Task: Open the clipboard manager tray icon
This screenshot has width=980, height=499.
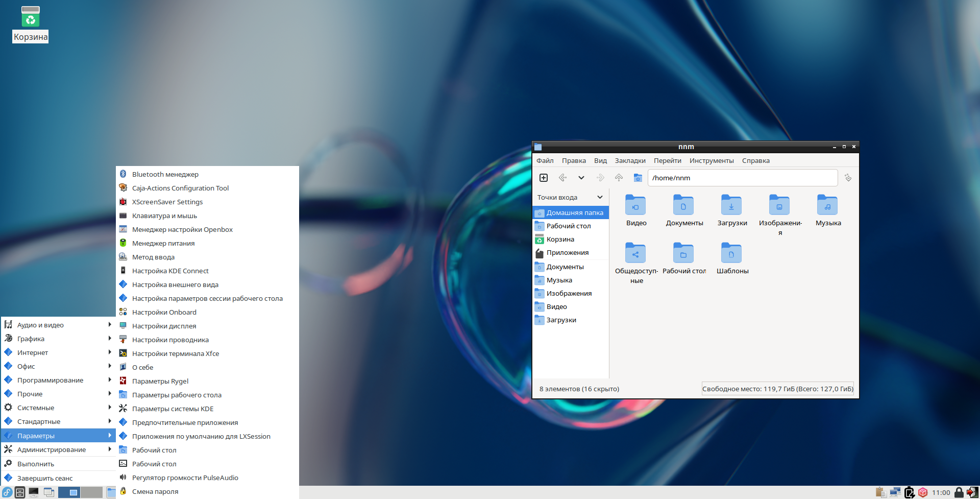Action: click(880, 492)
